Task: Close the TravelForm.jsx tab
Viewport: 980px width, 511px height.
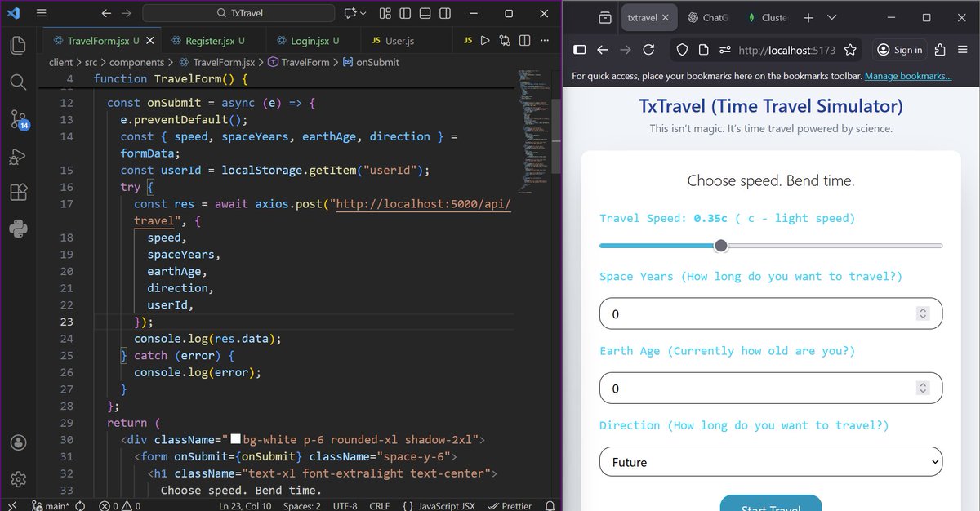Action: (150, 41)
